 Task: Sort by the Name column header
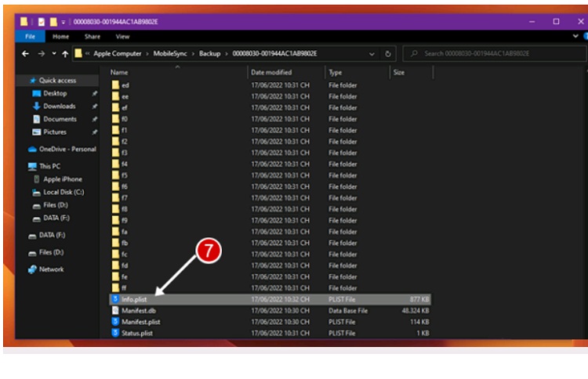[119, 72]
